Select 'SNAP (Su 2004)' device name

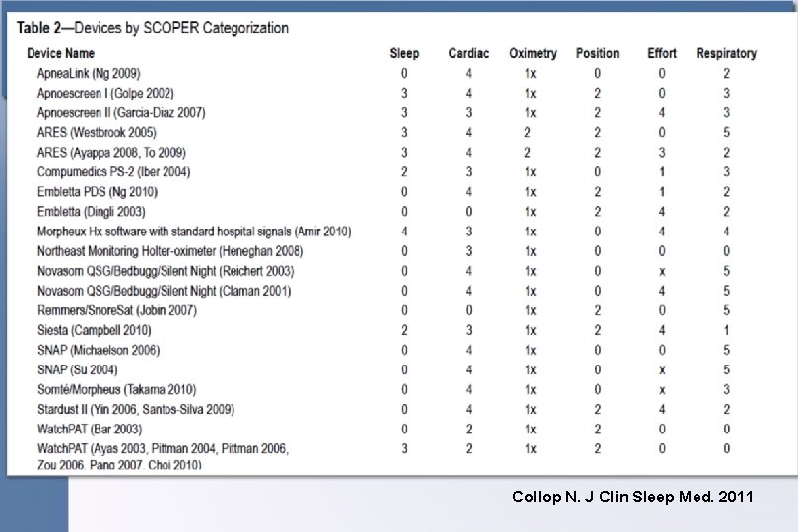point(78,370)
